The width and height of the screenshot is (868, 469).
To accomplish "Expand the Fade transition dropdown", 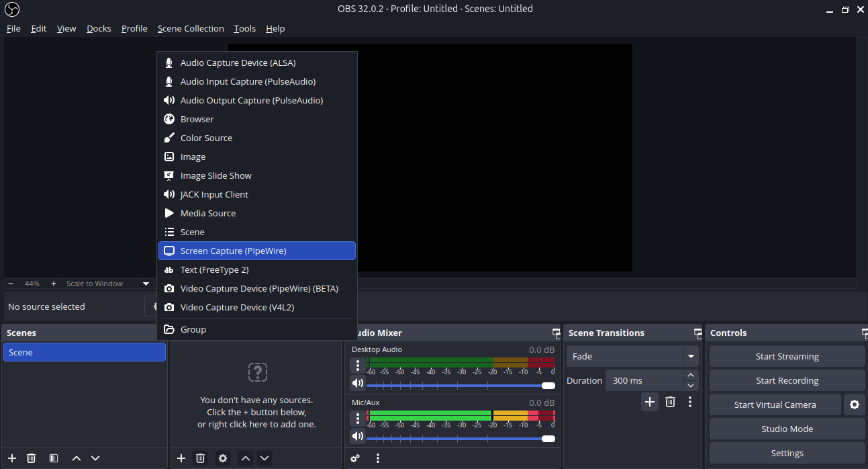I will (690, 356).
